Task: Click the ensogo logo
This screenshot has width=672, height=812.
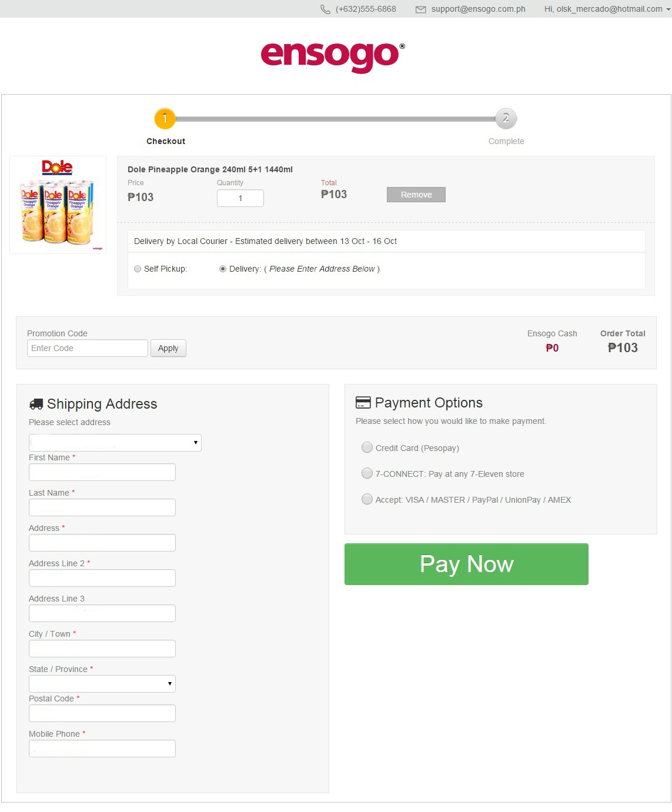Action: pos(333,57)
